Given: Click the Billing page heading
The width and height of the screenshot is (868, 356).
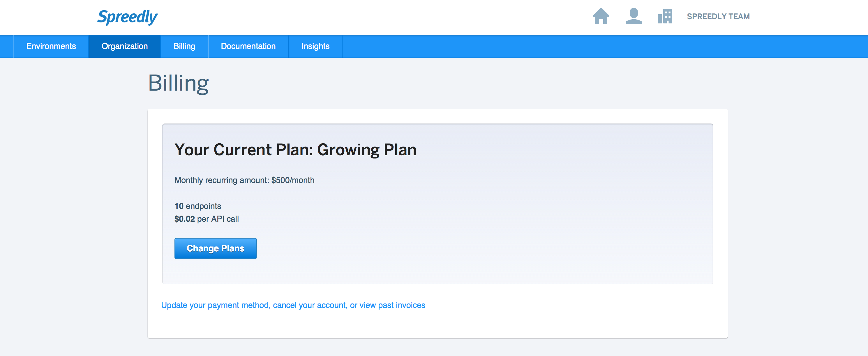Looking at the screenshot, I should tap(179, 83).
